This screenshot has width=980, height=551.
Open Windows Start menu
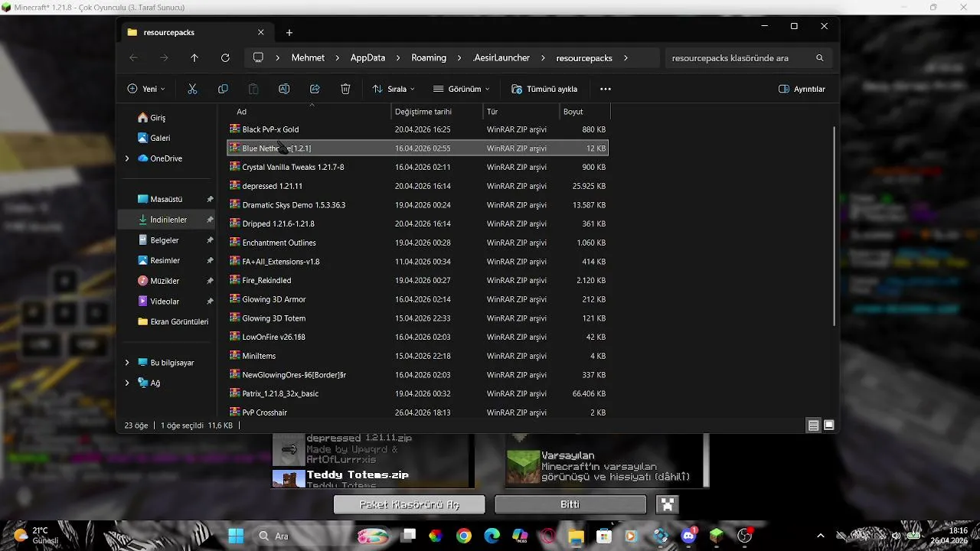[236, 536]
